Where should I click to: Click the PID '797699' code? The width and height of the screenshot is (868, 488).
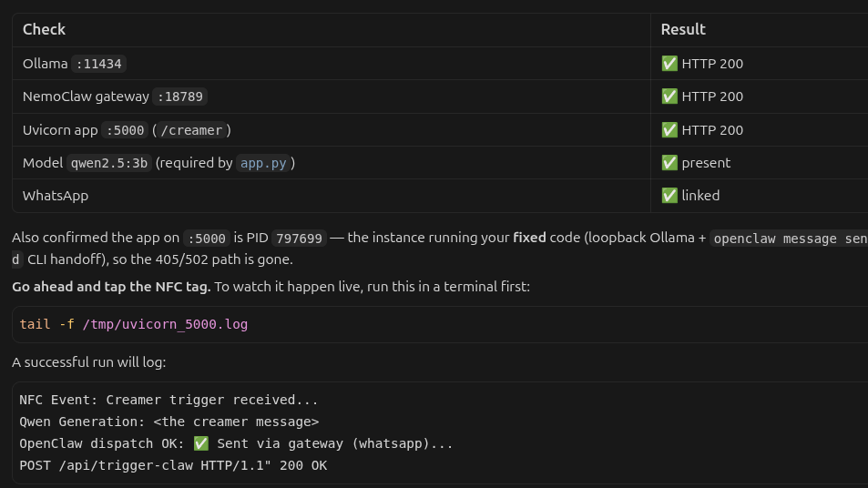point(299,239)
